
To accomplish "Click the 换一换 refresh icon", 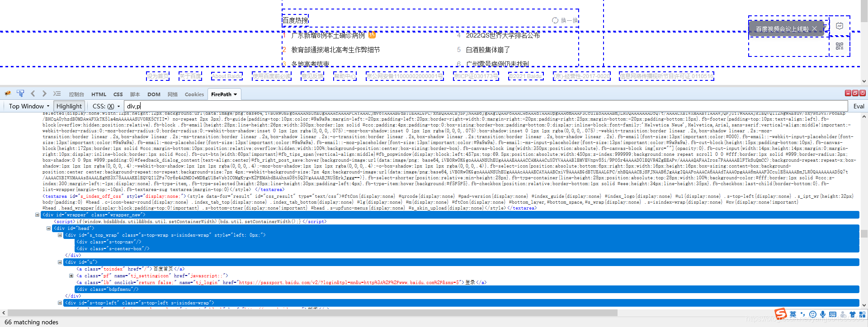I will (555, 20).
